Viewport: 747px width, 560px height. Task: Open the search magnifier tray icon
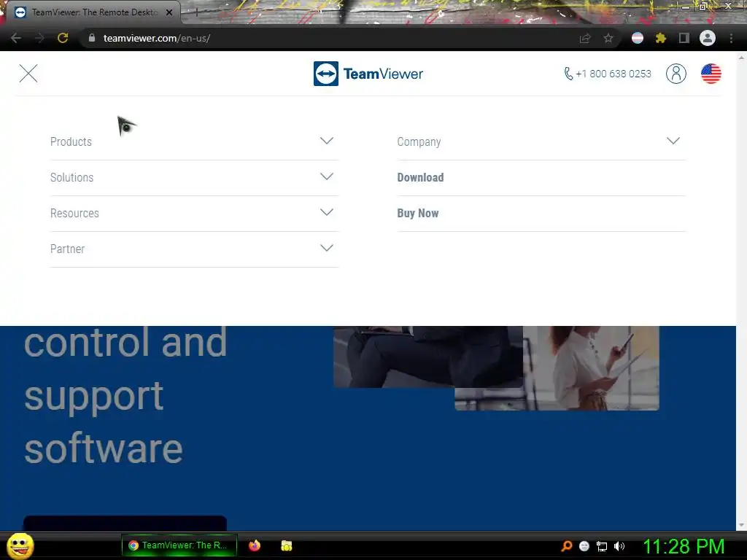pos(566,545)
